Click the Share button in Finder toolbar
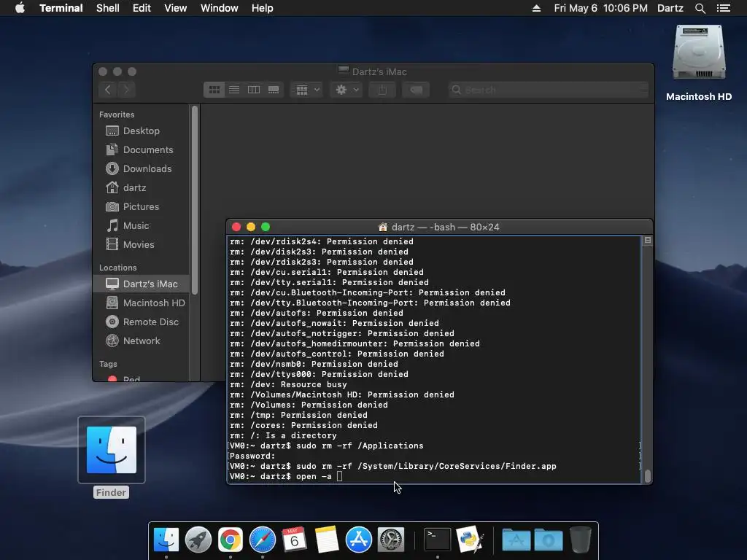This screenshot has width=747, height=560. point(382,90)
